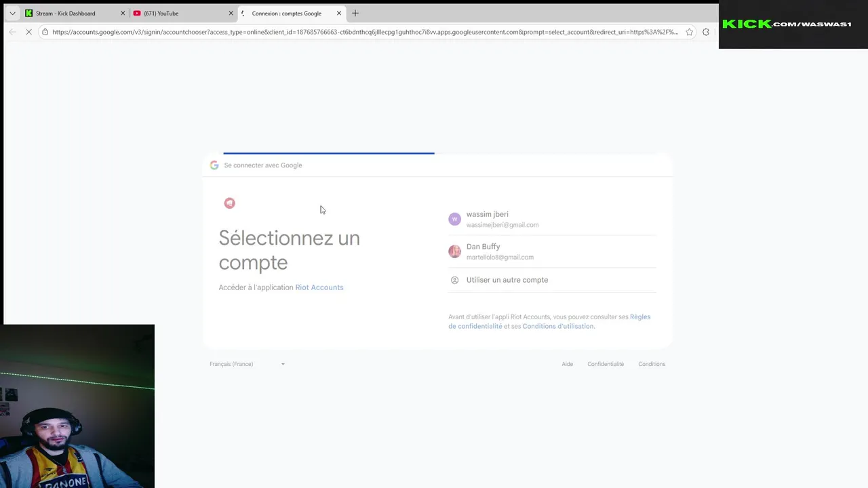Go back using the browser back arrow
Viewport: 868px width, 488px height.
coord(12,32)
